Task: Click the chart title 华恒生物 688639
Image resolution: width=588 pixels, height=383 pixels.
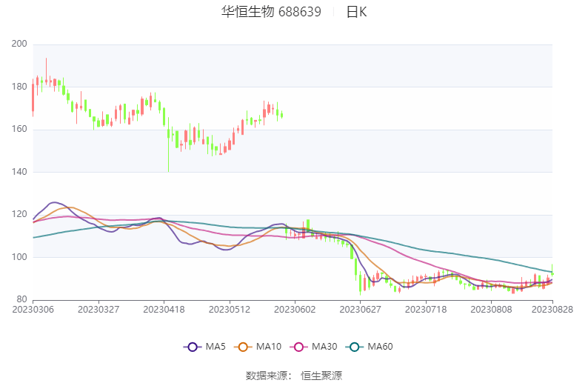Action: [x=271, y=12]
